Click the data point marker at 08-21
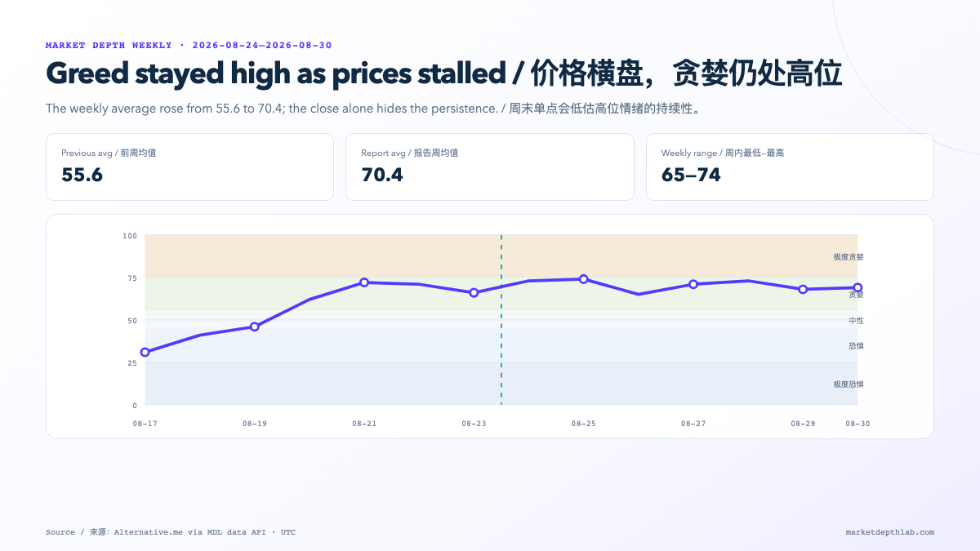The width and height of the screenshot is (980, 551). point(364,282)
